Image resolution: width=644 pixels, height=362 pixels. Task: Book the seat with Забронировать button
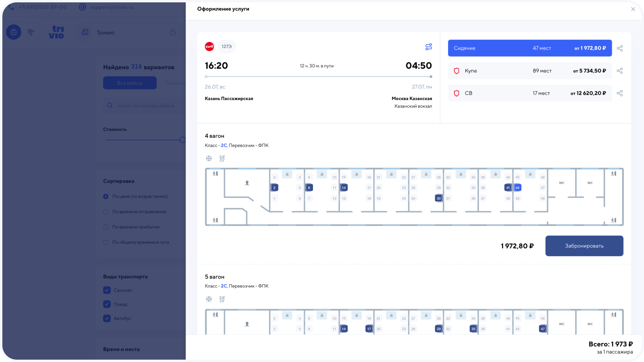(584, 246)
